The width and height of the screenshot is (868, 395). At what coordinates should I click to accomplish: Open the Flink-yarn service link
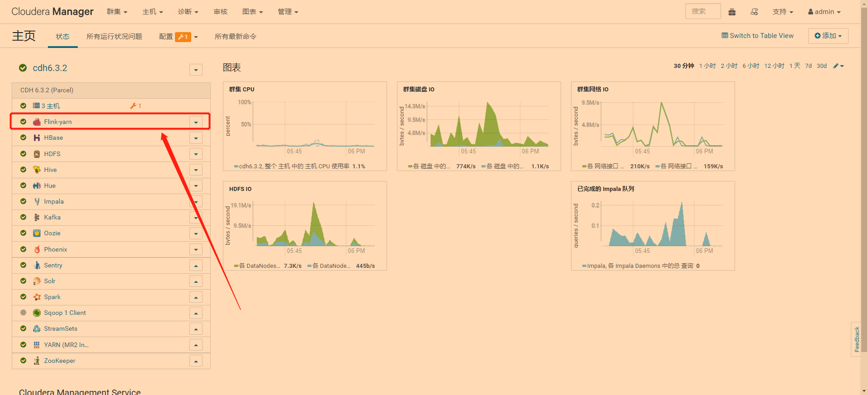[x=58, y=122]
